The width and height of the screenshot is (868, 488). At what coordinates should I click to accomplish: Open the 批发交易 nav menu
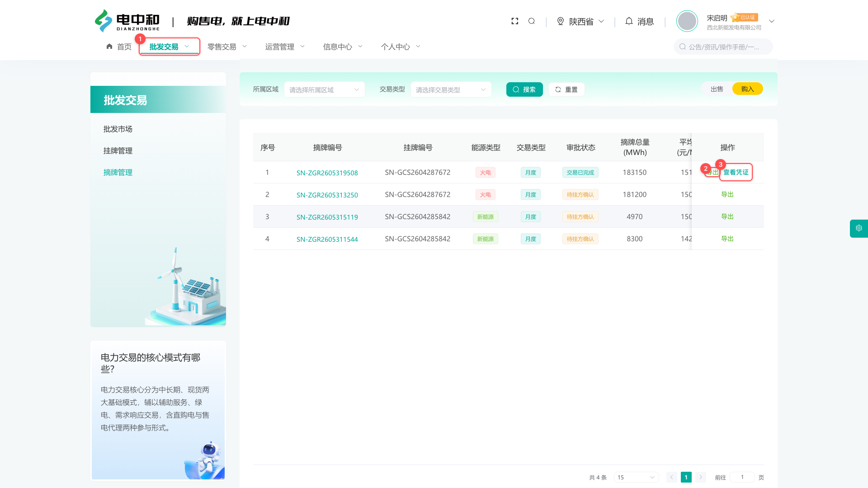[x=170, y=47]
